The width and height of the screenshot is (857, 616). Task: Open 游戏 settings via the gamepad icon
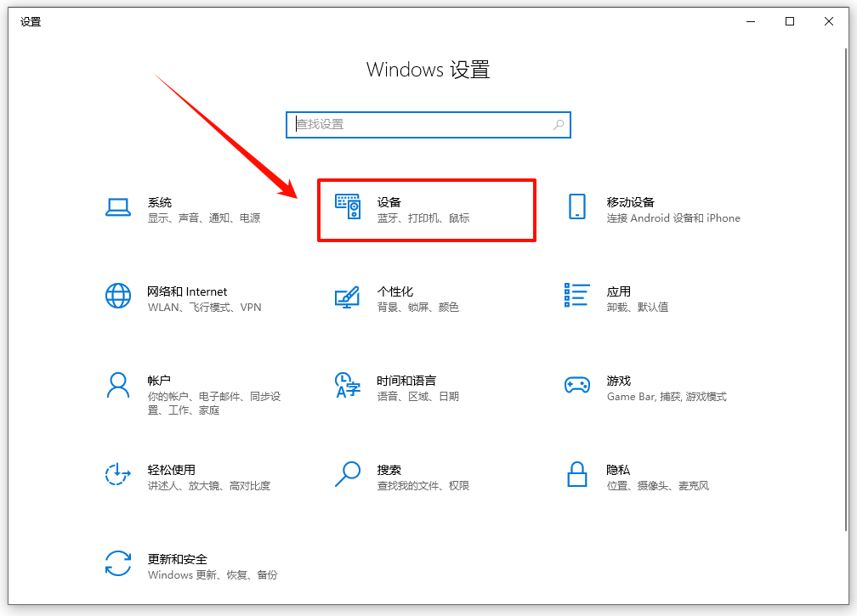tap(577, 386)
